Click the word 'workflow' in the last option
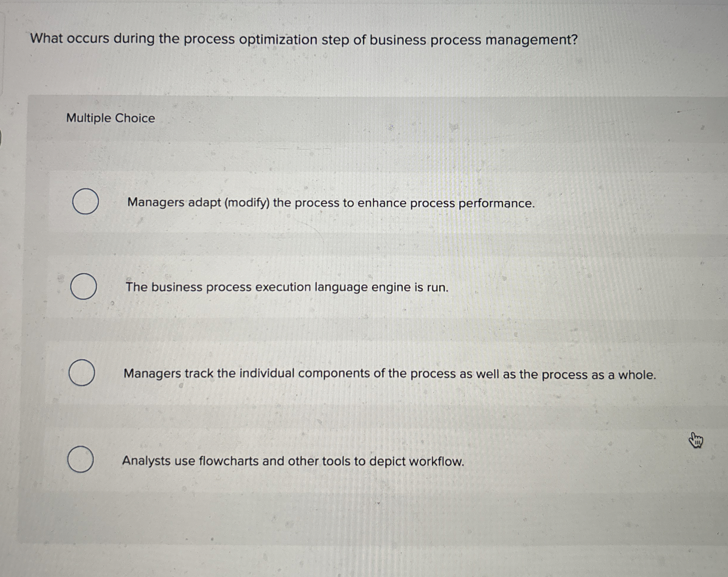Screen dimensions: 728x577 point(437,462)
